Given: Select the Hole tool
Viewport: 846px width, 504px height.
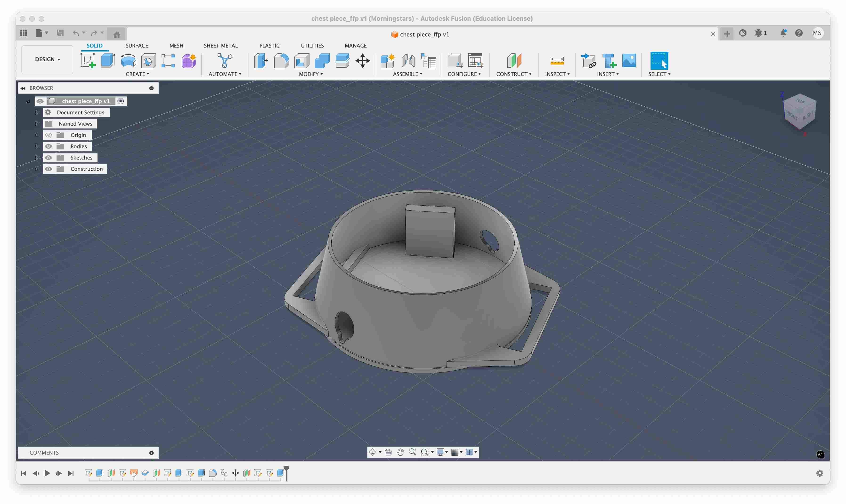Looking at the screenshot, I should click(x=149, y=61).
